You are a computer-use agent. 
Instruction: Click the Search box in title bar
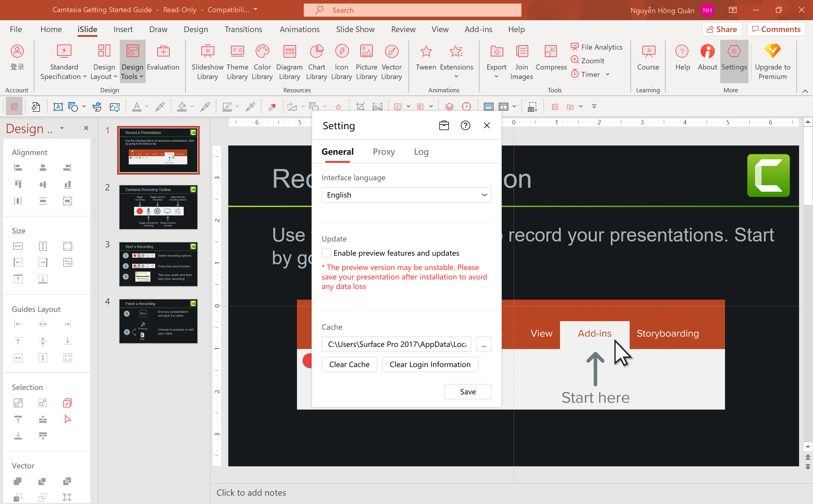(x=412, y=10)
